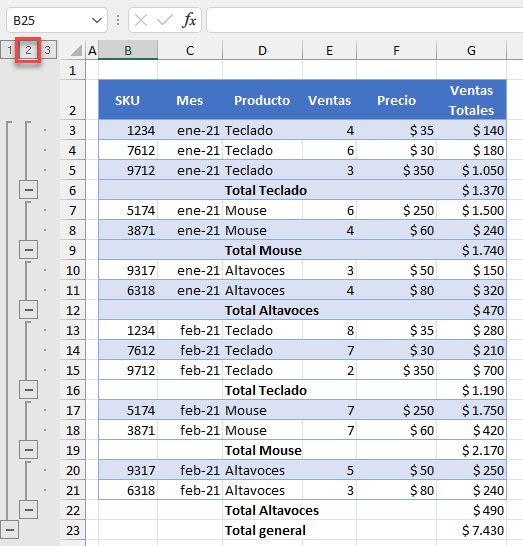Show outline level 1
The image size is (523, 546).
tap(9, 50)
